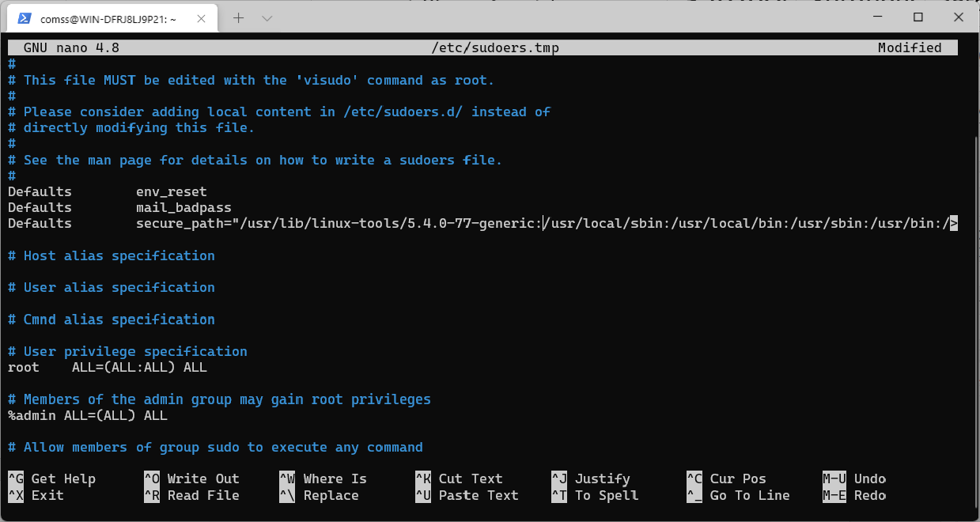This screenshot has height=522, width=980.
Task: Click the Where Is search shortcut
Action: [335, 478]
